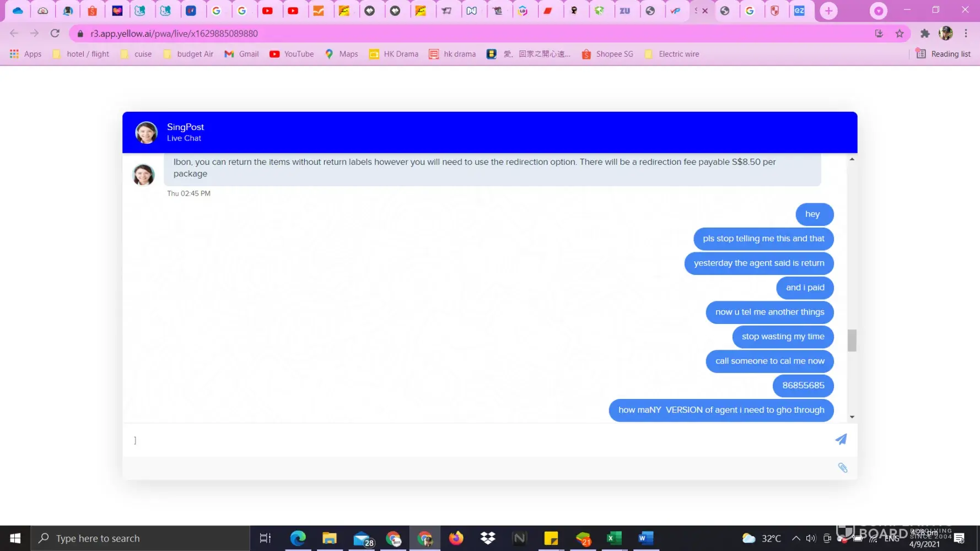Bookmark this page with the star icon
The height and width of the screenshot is (551, 980).
900,34
